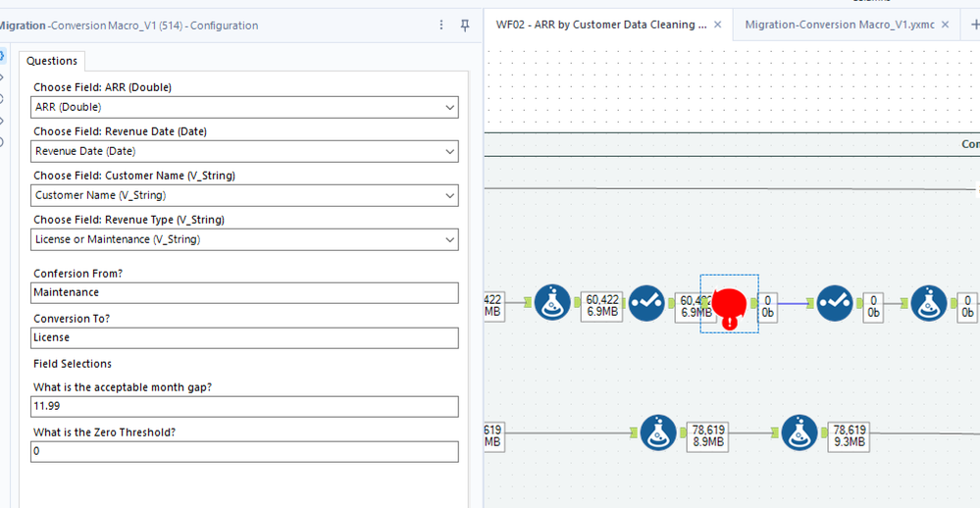Expand the Revenue Date (Date) dropdown
This screenshot has height=508, width=980.
244,151
